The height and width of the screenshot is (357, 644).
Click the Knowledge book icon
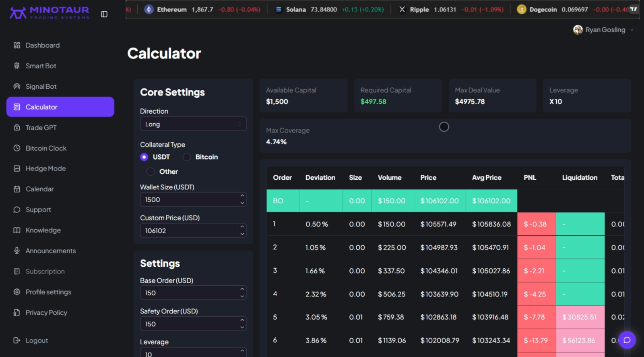17,230
